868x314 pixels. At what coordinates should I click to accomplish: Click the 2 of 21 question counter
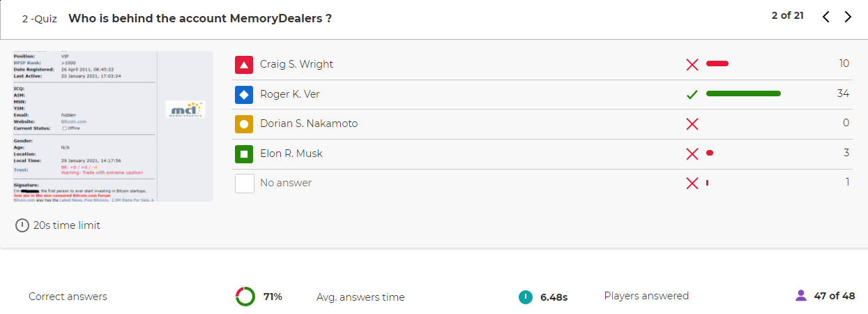coord(787,15)
